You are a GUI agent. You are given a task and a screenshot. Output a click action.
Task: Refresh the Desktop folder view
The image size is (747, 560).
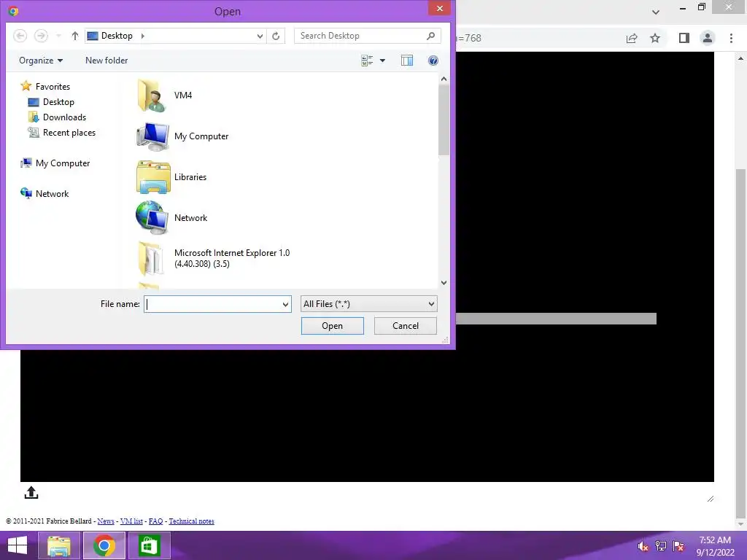tap(276, 36)
